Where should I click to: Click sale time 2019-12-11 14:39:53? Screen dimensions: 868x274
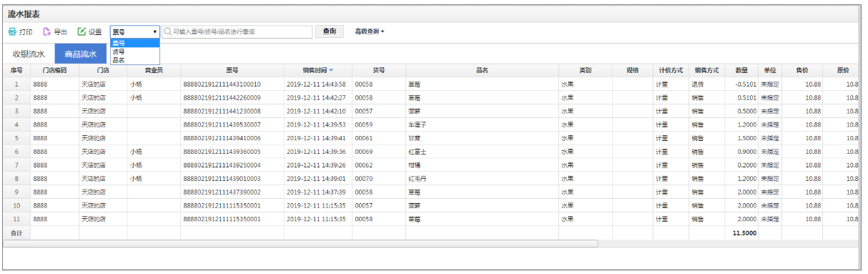(x=316, y=124)
